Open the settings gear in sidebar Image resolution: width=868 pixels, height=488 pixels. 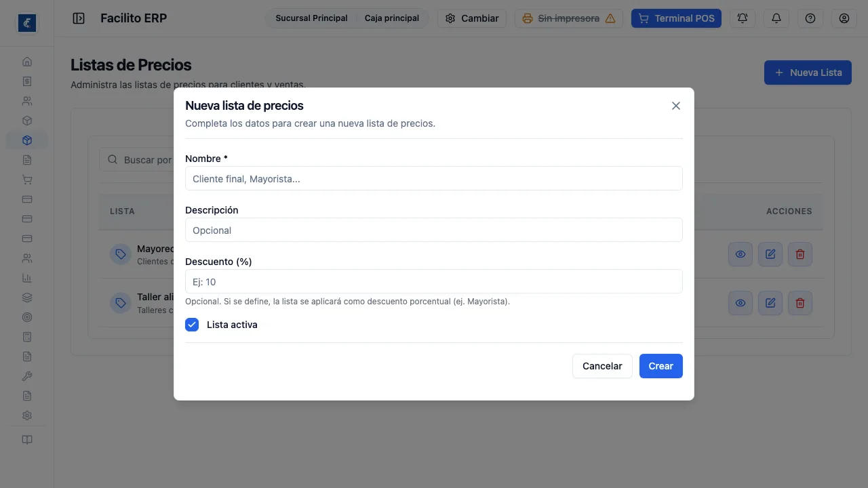(x=27, y=415)
